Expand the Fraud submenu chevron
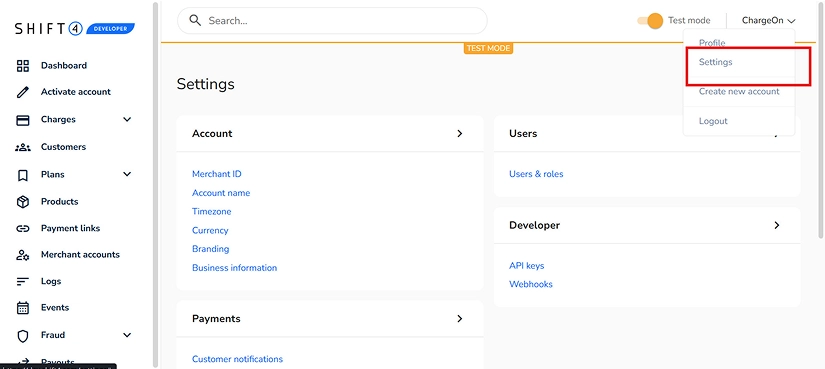 [x=127, y=335]
